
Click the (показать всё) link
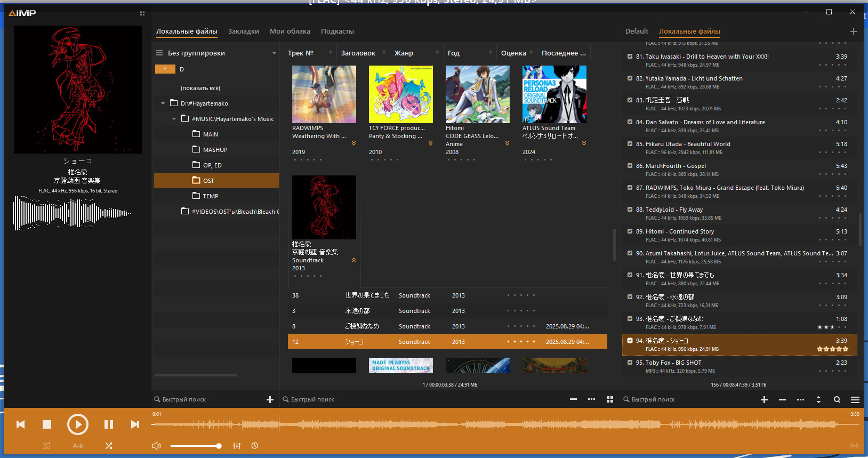[x=200, y=88]
